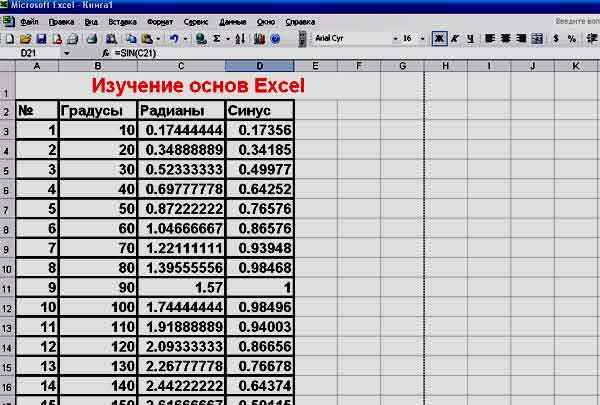The width and height of the screenshot is (600, 405).
Task: Open the workbook icon menu beside Файл
Action: [x=8, y=21]
